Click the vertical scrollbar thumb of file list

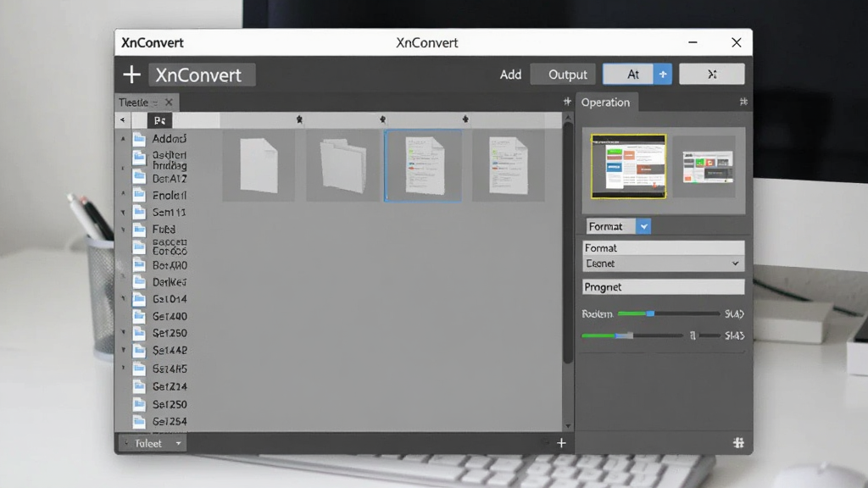[568, 243]
